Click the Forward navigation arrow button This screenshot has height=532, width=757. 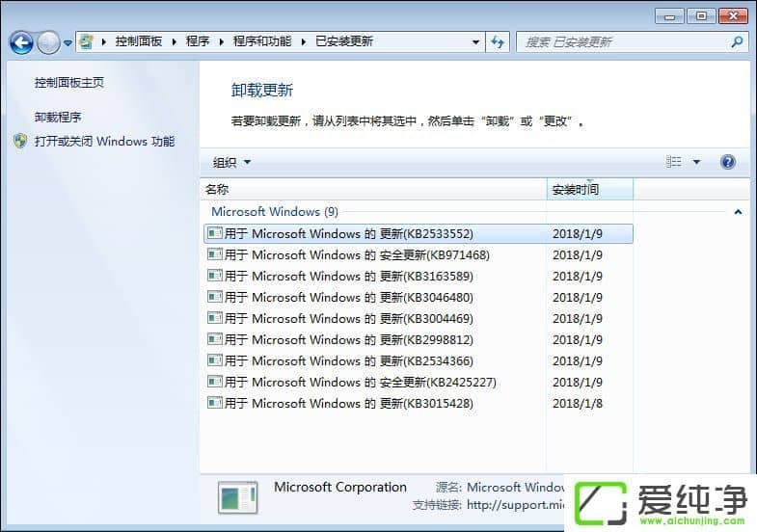click(48, 42)
